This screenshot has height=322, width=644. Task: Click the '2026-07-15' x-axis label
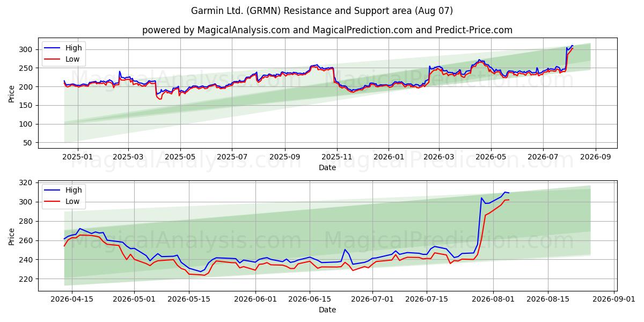pyautogui.click(x=427, y=299)
